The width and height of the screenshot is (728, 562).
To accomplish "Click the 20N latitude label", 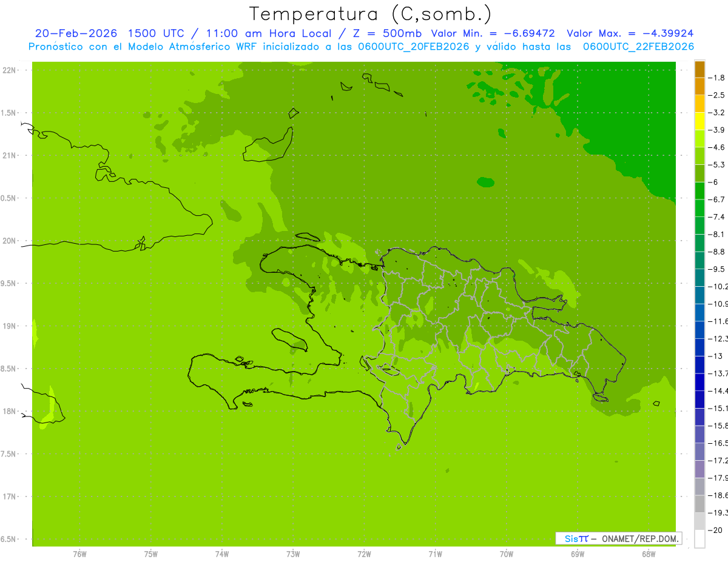I will click(x=9, y=241).
